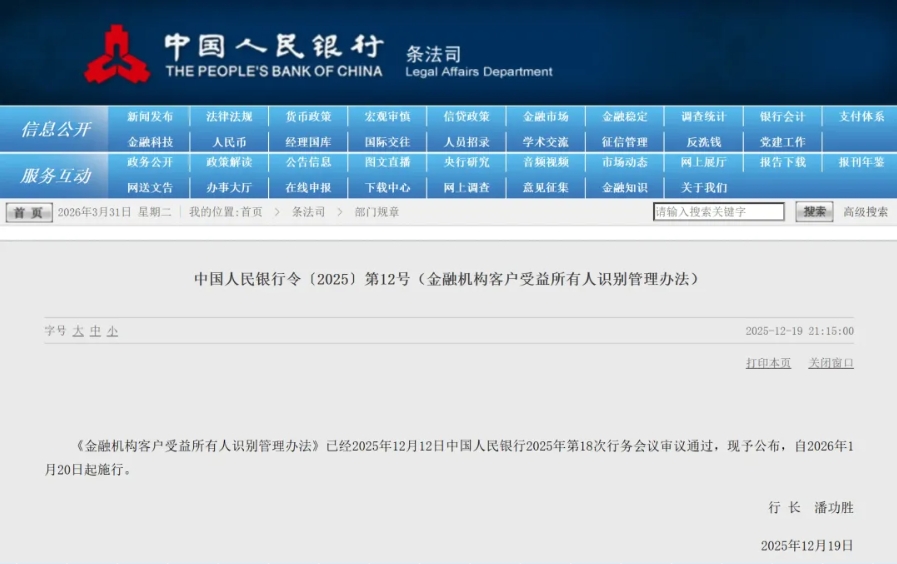Image resolution: width=897 pixels, height=564 pixels.
Task: Open the 法律法规 menu item
Action: [x=229, y=117]
